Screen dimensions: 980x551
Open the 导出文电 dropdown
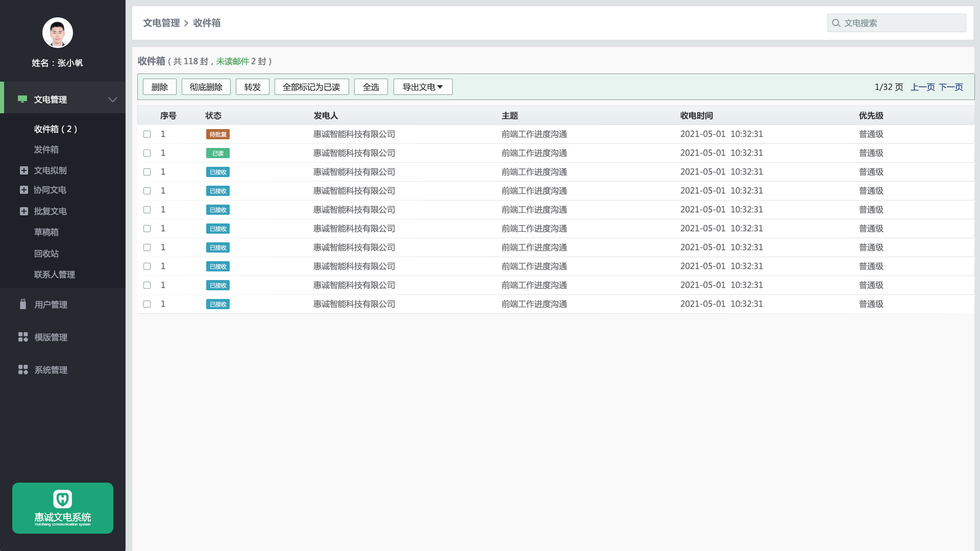coord(423,87)
